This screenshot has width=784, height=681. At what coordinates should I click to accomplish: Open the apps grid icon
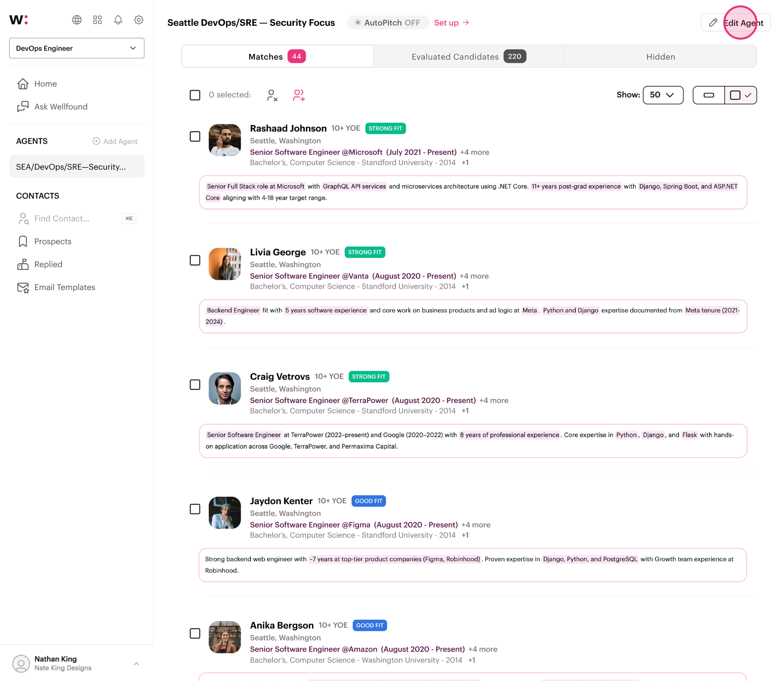[x=98, y=20]
